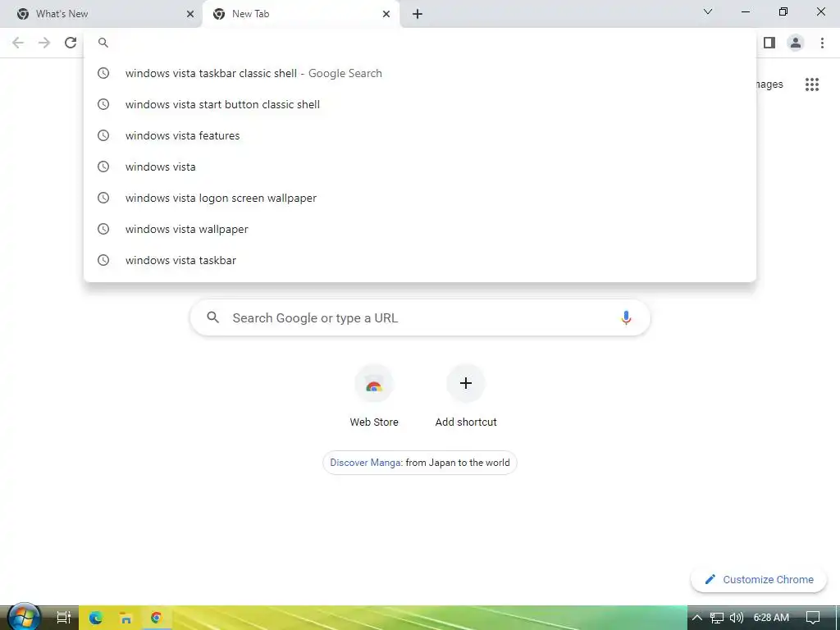
Task: Open the network status tray icon
Action: 717,618
